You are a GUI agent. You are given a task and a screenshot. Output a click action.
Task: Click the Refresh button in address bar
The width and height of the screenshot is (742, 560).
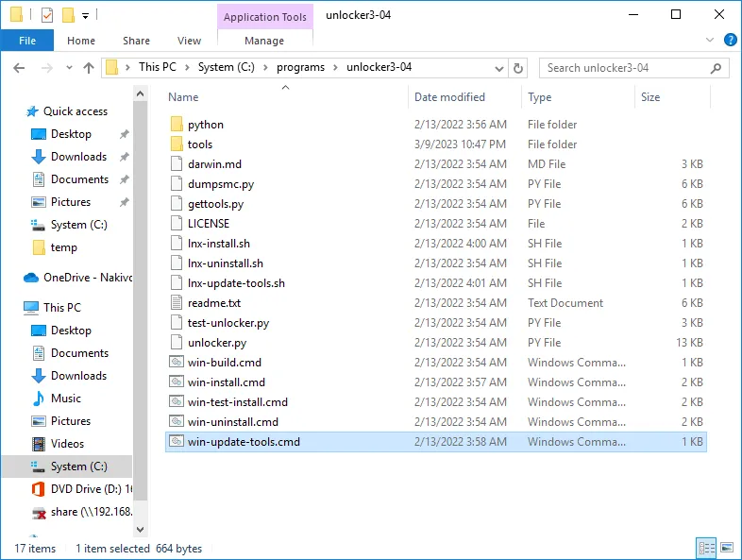click(517, 68)
